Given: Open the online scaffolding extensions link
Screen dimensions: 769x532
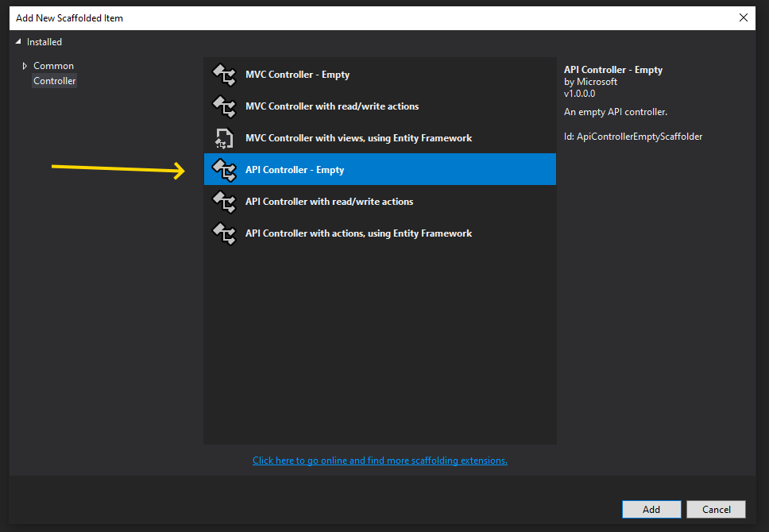Looking at the screenshot, I should point(380,461).
